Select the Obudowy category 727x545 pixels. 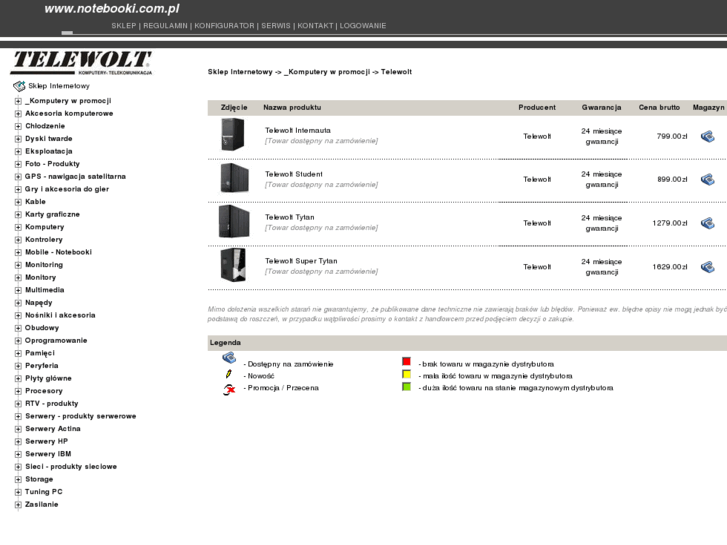[42, 328]
